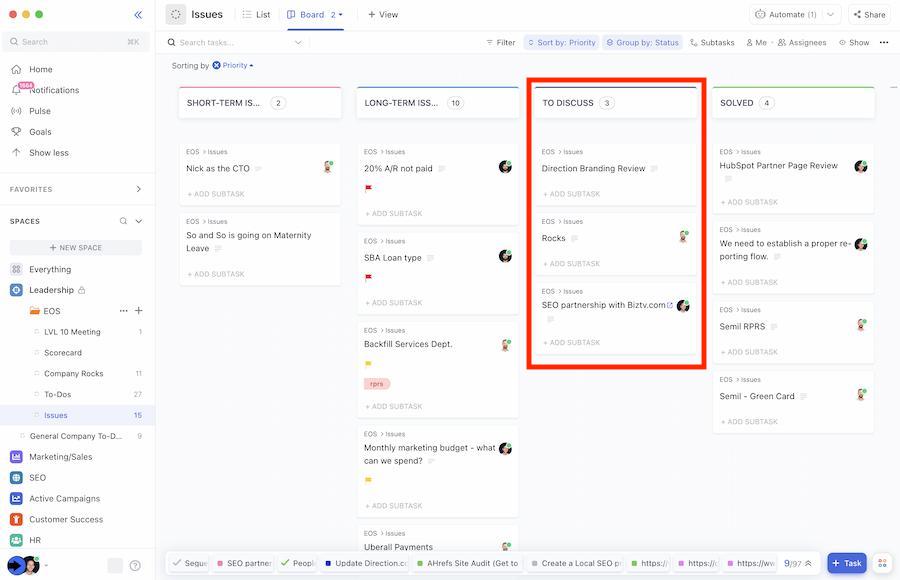This screenshot has width=900, height=580.
Task: Click plus icon next to EOS folder
Action: coord(139,311)
